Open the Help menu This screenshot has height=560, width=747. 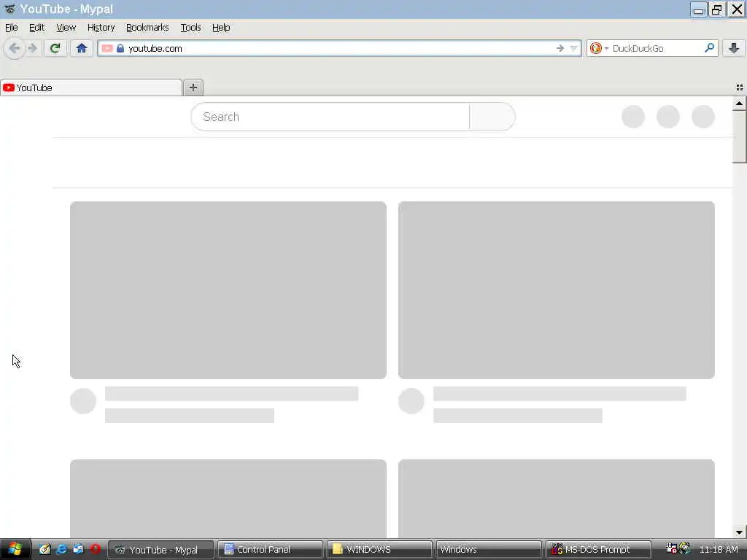coord(221,28)
